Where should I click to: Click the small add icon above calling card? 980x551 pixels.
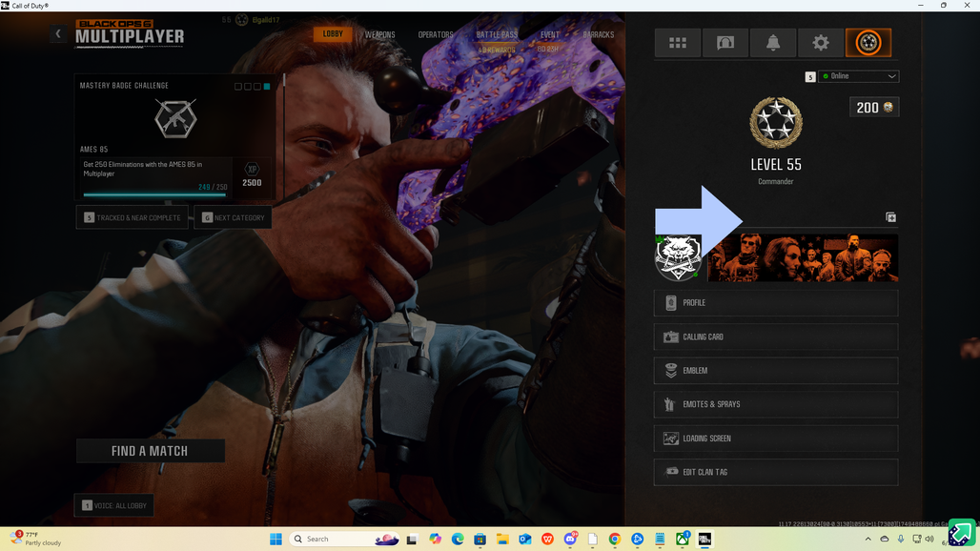[890, 217]
